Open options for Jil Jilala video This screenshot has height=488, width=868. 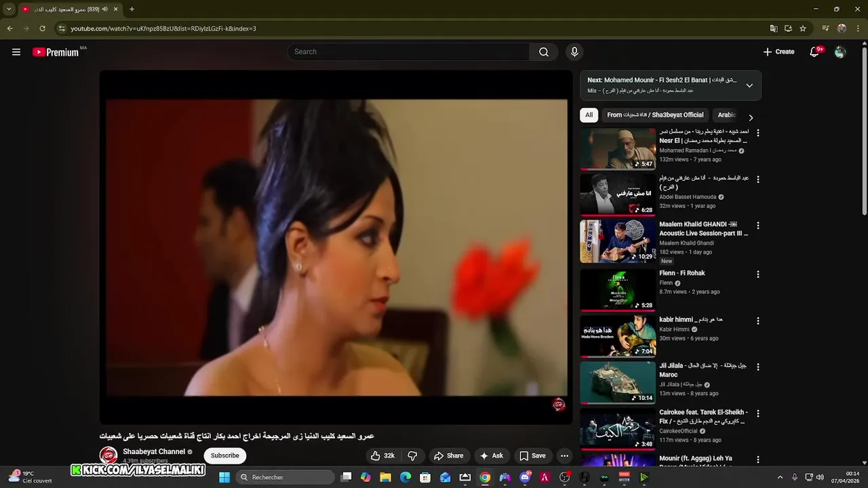758,367
